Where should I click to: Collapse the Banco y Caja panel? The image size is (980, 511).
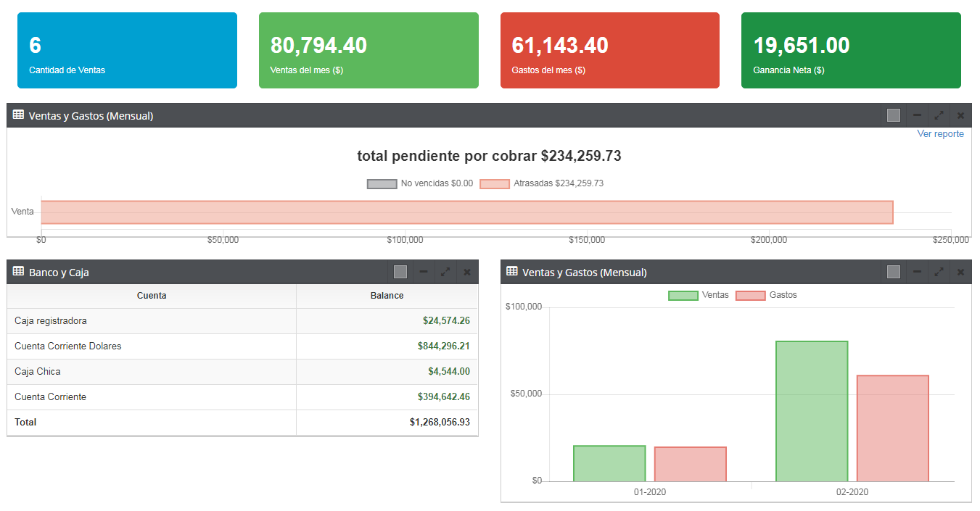click(x=424, y=271)
